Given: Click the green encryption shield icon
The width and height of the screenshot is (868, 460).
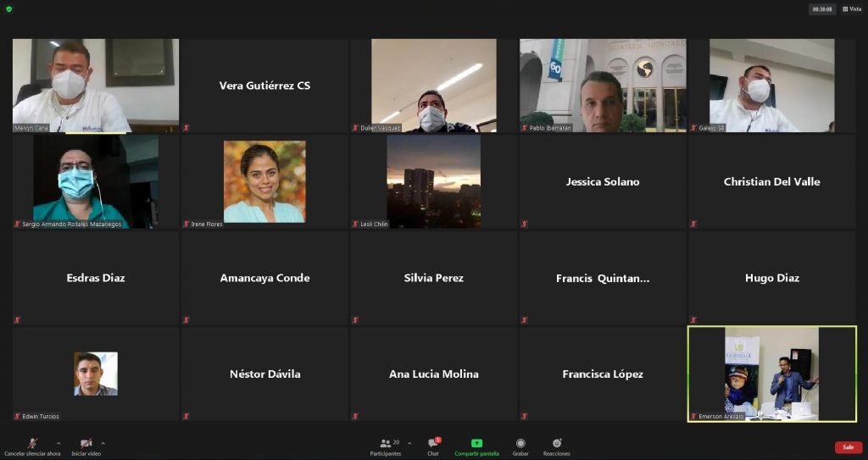Looking at the screenshot, I should (9, 9).
